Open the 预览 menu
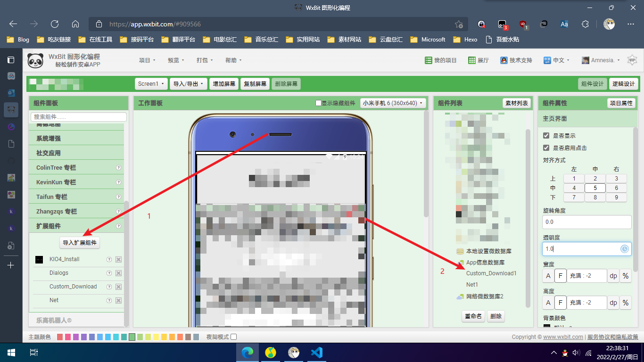The height and width of the screenshot is (362, 644). tap(176, 60)
